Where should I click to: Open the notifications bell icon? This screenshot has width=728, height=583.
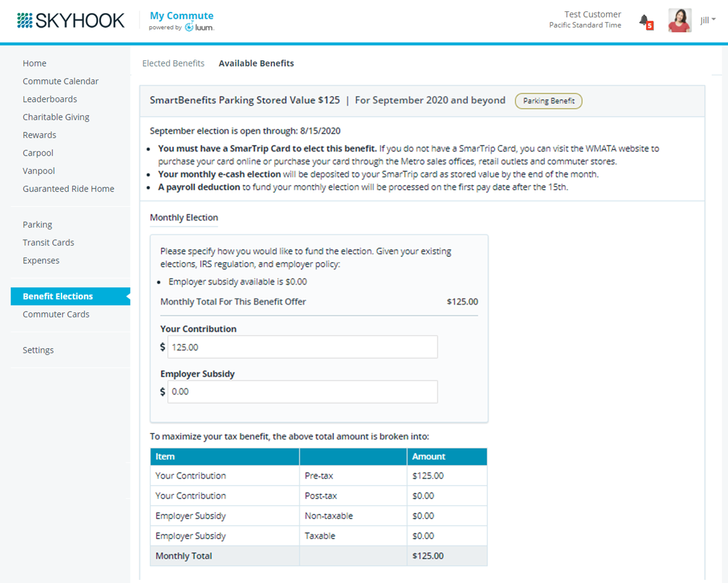point(645,21)
